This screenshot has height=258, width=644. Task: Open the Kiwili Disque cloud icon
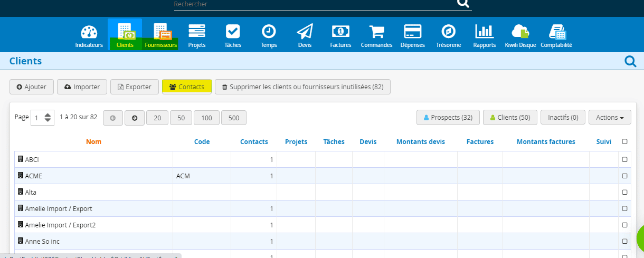tap(520, 32)
